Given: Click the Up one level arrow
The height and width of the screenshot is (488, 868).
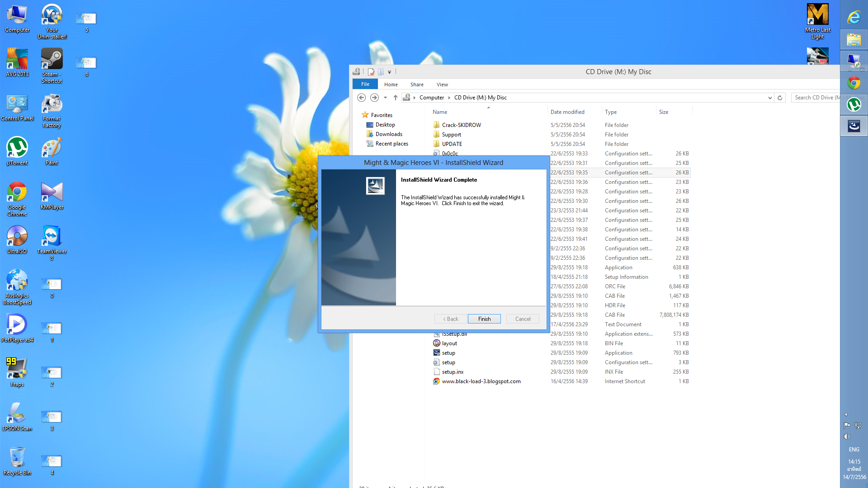Looking at the screenshot, I should pyautogui.click(x=396, y=98).
